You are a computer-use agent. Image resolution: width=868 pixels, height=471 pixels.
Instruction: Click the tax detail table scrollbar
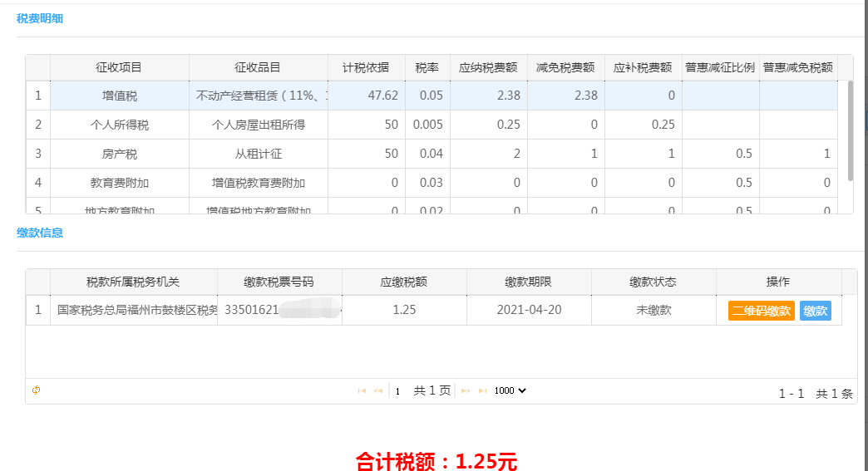tap(851, 131)
